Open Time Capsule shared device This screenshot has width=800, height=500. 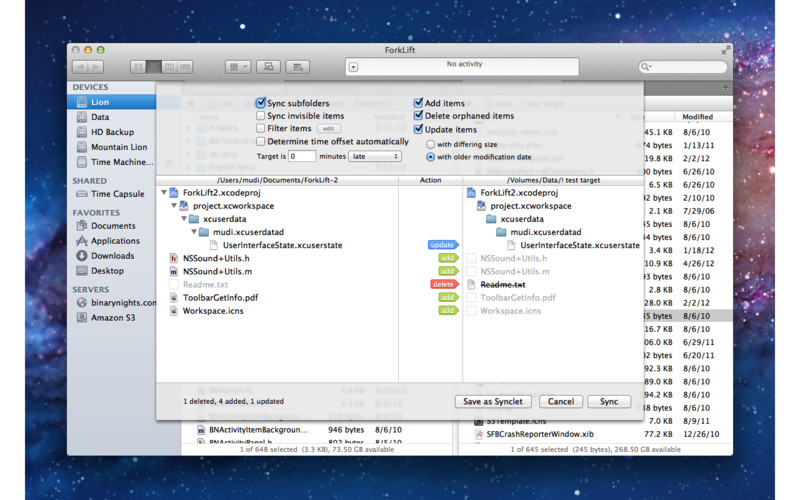point(116,194)
